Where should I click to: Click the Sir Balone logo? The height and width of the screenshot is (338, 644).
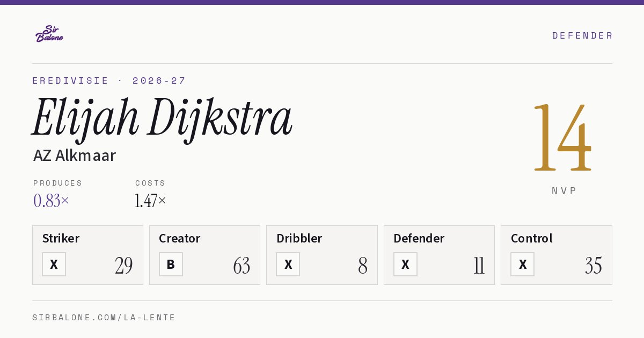point(49,34)
